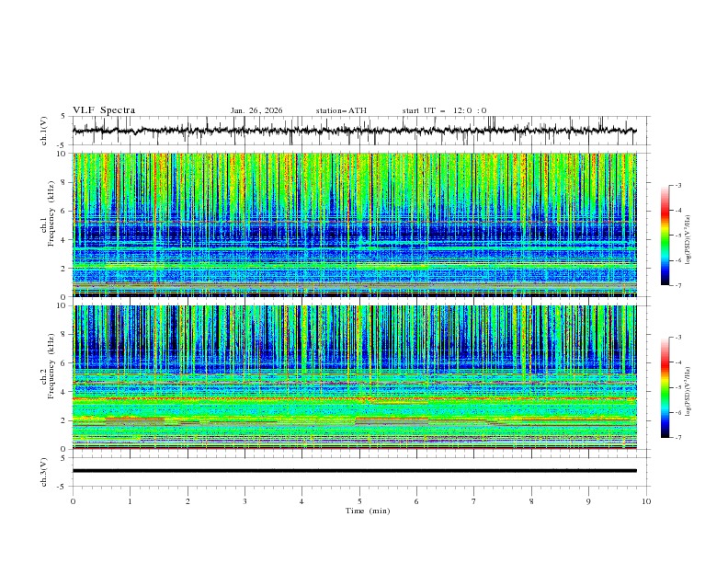
Task: Click the ch.2 frequency tick label "10"
Action: 62,305
